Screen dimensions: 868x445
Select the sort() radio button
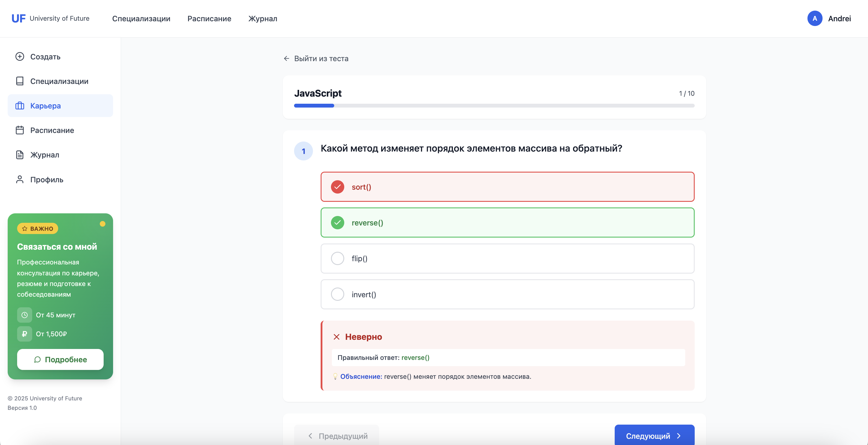[x=337, y=187]
